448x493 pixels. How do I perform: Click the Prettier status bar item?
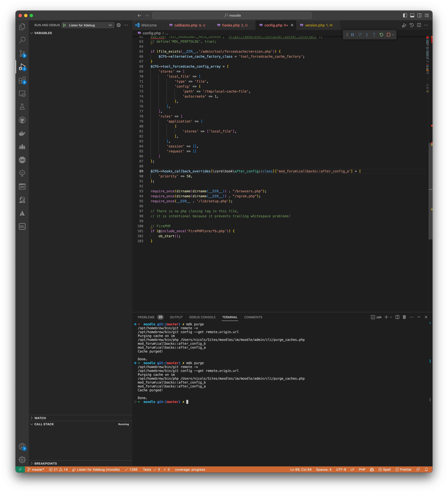(x=404, y=470)
